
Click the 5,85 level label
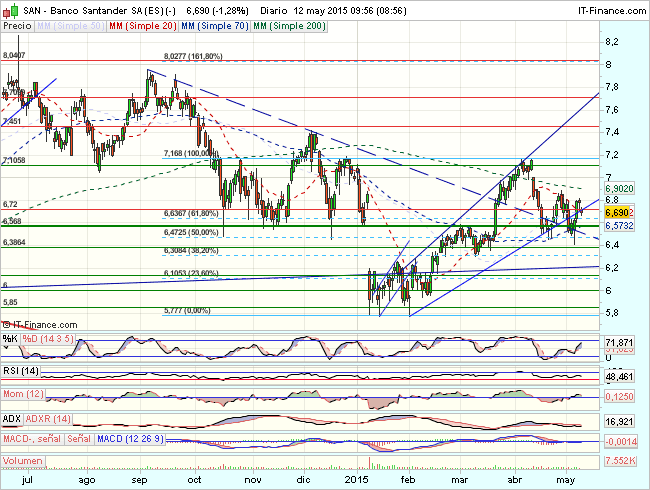[10, 302]
